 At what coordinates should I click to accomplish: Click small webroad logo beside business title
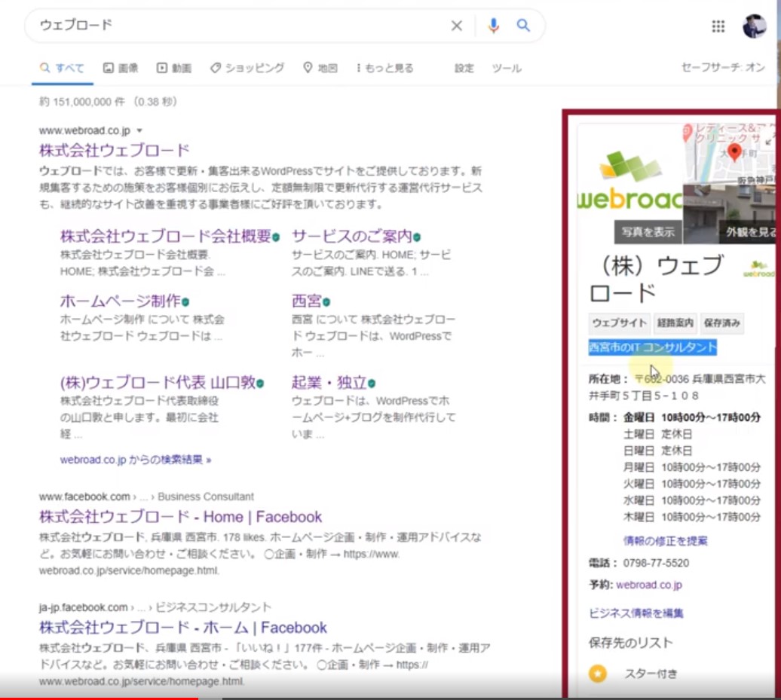pos(758,268)
